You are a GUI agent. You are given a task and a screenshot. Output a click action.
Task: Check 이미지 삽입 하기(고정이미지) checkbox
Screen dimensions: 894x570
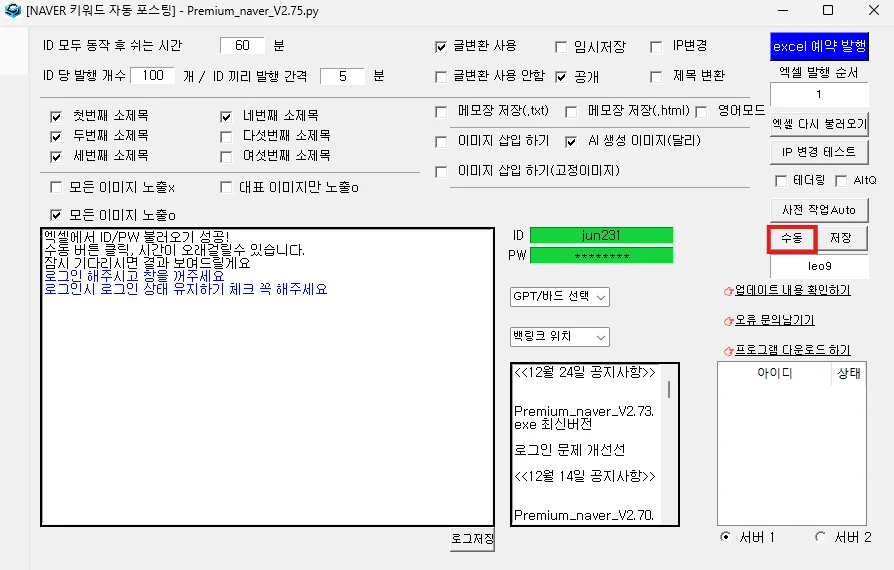pos(441,172)
